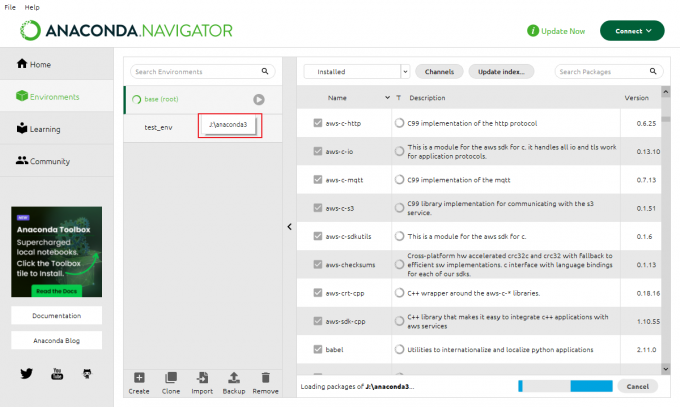This screenshot has width=680, height=407.
Task: Go to the Community tab
Action: tap(57, 161)
